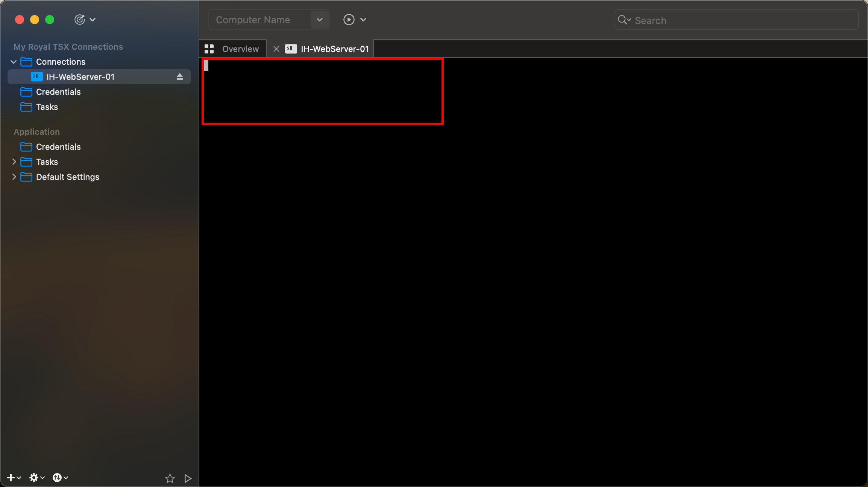The image size is (868, 487).
Task: Click the favorites star icon
Action: coord(170,478)
